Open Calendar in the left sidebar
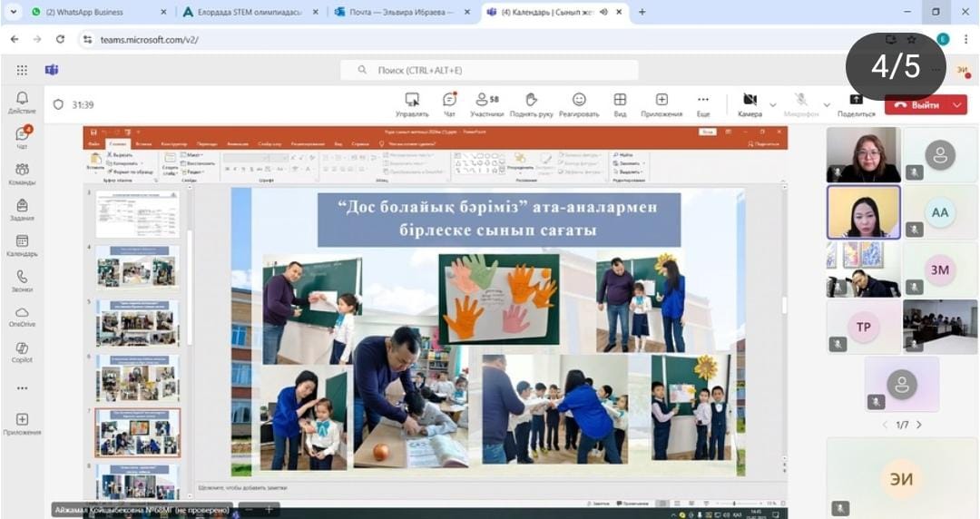Screen dimensions: 980x519 [22, 245]
